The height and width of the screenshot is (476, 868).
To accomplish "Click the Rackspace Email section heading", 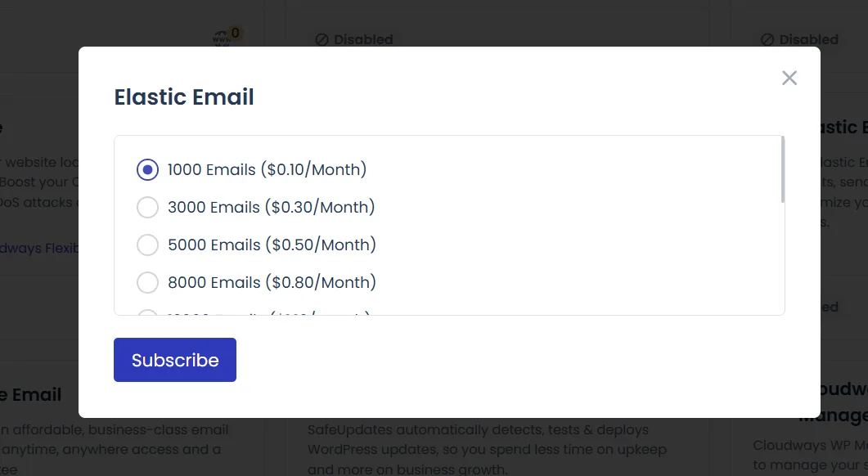I will pyautogui.click(x=31, y=394).
